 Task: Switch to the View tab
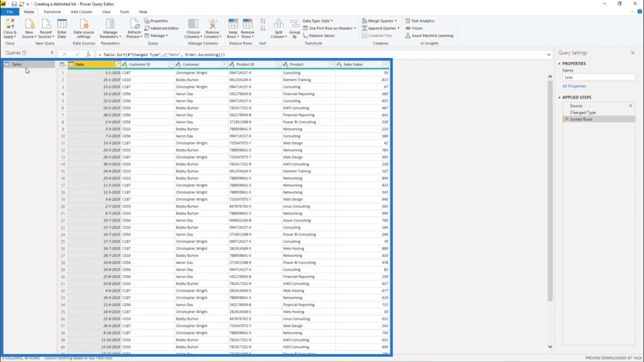(x=106, y=12)
